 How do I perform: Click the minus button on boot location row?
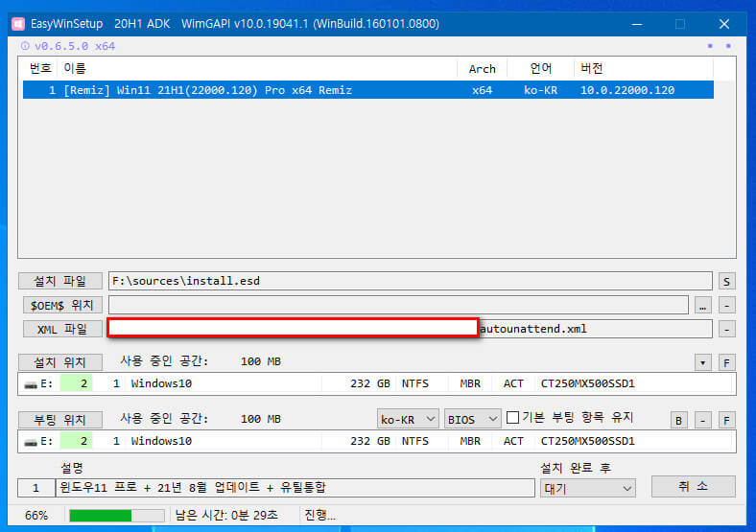(x=703, y=420)
